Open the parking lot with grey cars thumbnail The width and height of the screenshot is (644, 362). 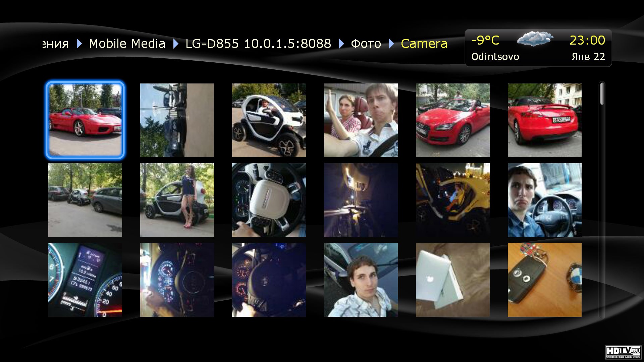(x=85, y=200)
